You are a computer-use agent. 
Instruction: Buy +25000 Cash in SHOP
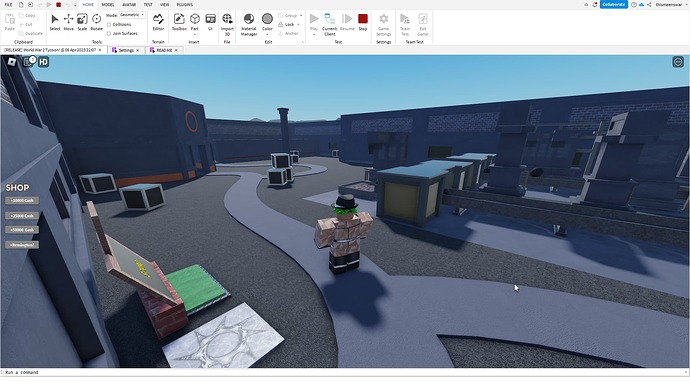(x=22, y=216)
